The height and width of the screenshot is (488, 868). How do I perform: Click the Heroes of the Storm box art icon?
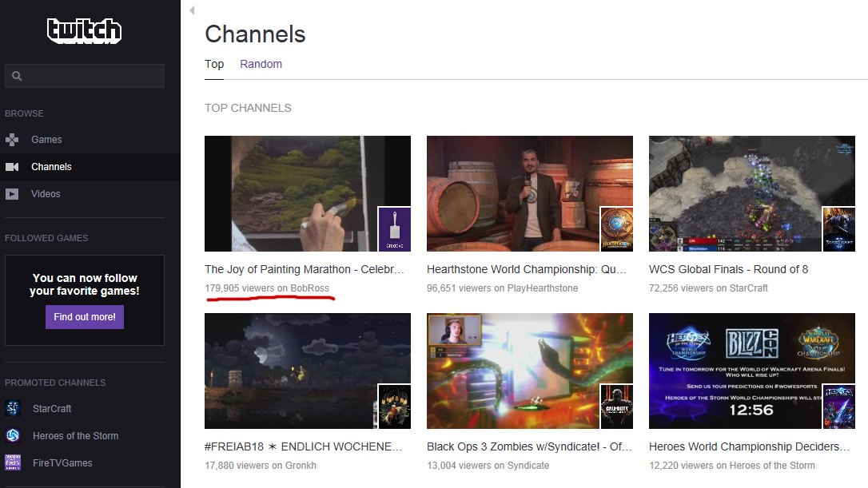pyautogui.click(x=838, y=406)
